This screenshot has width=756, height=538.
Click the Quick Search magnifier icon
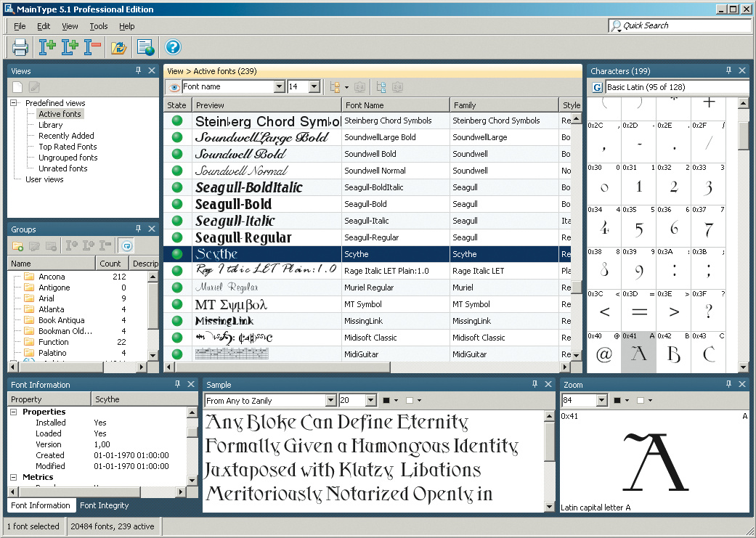[616, 26]
